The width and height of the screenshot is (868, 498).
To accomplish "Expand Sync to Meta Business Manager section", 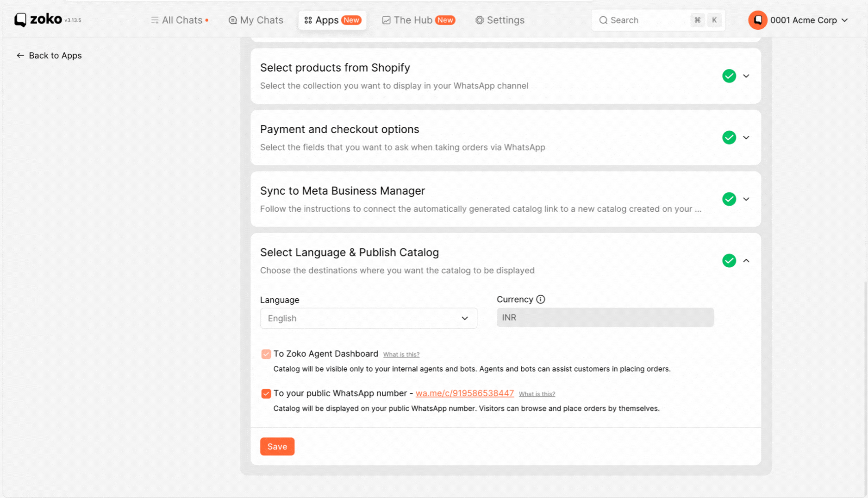I will point(746,199).
